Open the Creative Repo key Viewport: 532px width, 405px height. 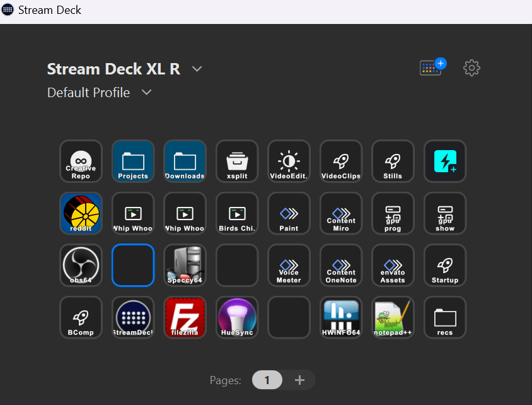[81, 161]
